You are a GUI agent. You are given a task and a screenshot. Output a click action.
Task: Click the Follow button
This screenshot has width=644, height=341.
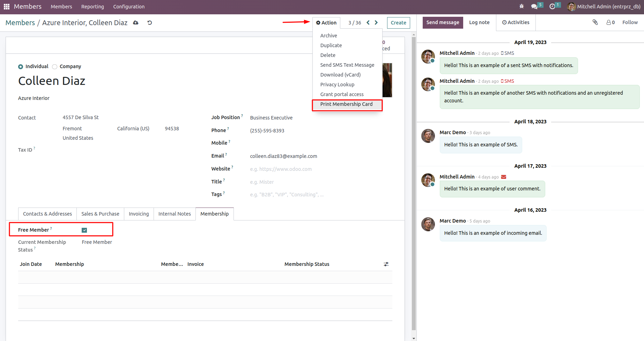630,22
